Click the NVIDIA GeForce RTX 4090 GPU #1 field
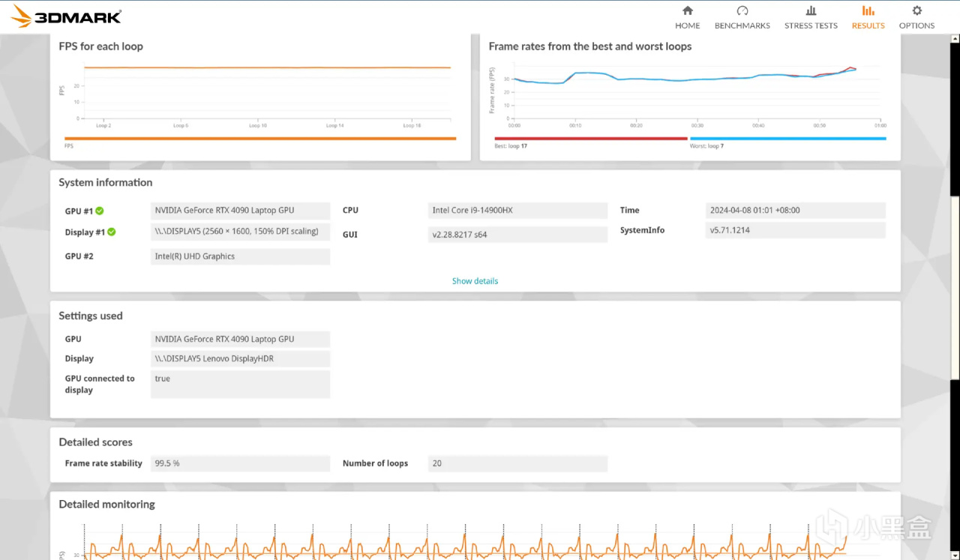The width and height of the screenshot is (960, 560). pyautogui.click(x=240, y=211)
